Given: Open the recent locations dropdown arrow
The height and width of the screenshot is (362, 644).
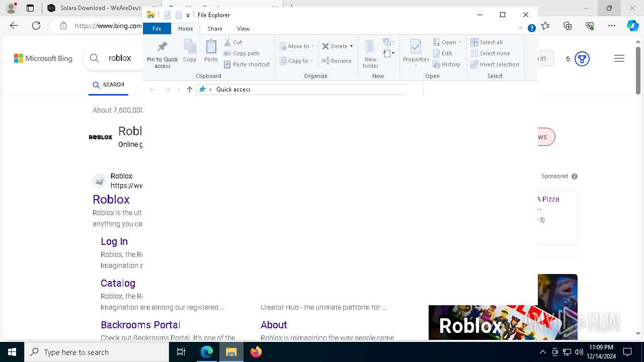Looking at the screenshot, I should pos(179,89).
